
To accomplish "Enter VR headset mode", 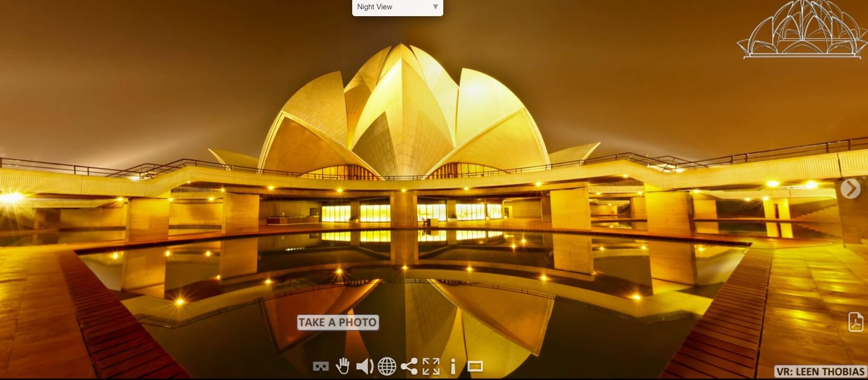I will (x=321, y=367).
